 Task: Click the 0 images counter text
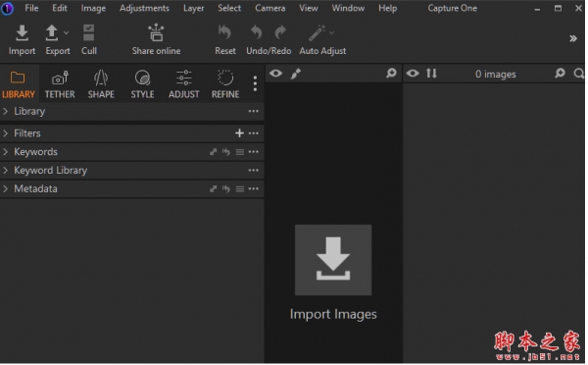coord(495,75)
